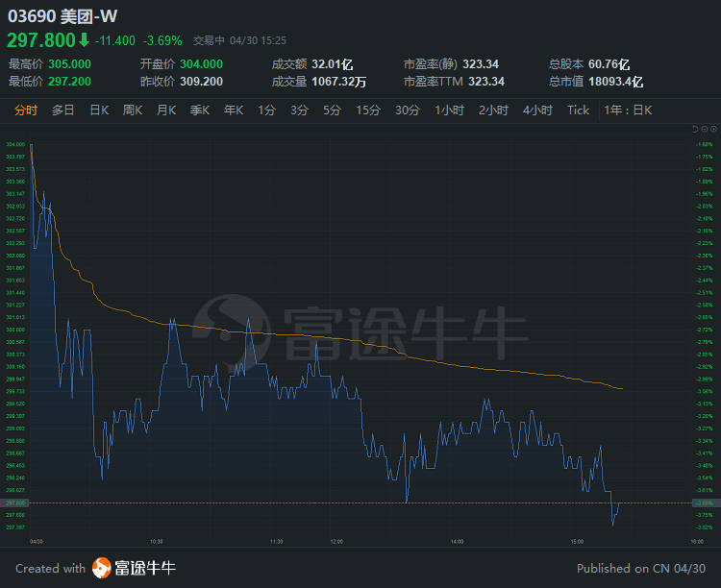Open the 多日 multi-day tab
The image size is (721, 588).
(63, 110)
